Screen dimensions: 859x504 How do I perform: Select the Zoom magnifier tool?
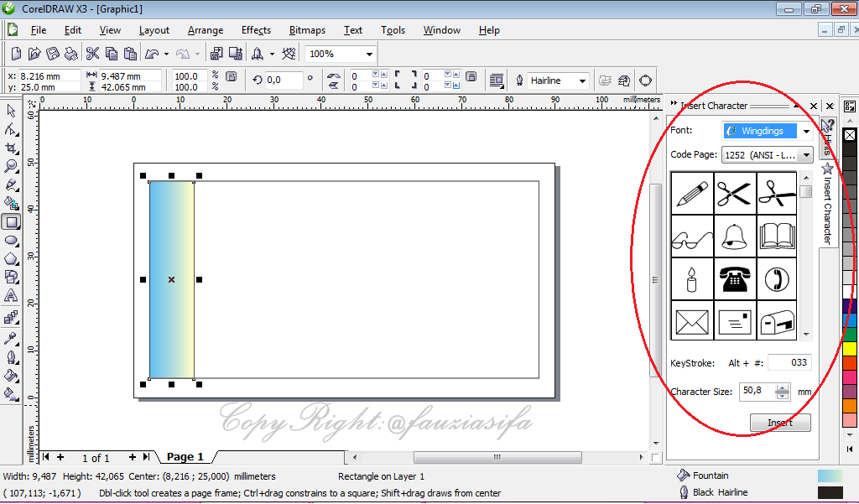coord(11,166)
